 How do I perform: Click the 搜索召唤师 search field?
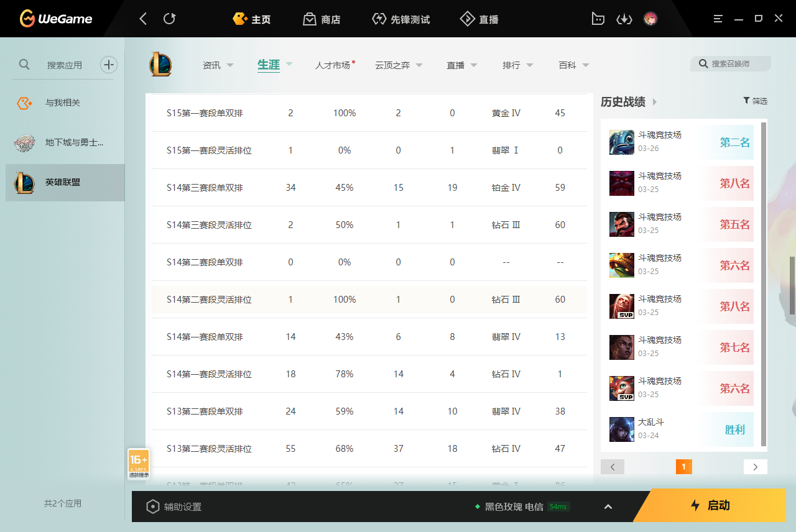point(731,63)
